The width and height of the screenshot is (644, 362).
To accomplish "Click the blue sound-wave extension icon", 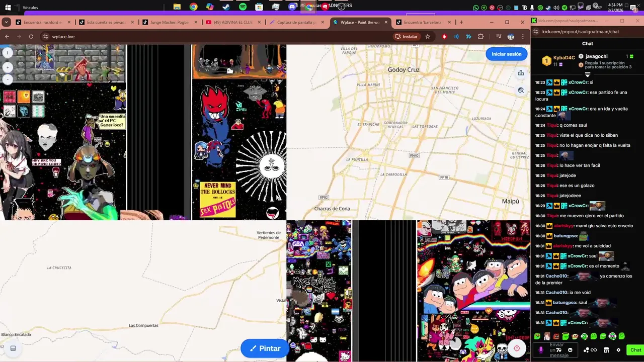I will point(456,37).
